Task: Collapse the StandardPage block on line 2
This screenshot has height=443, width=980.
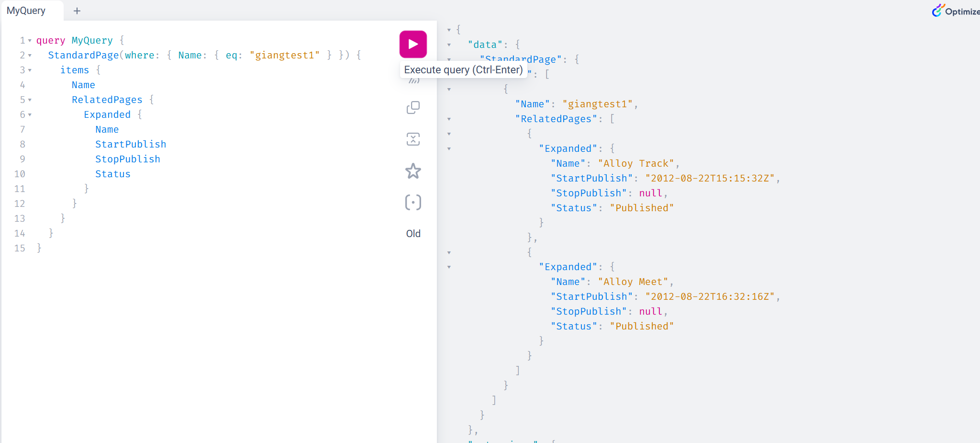Action: pos(30,56)
